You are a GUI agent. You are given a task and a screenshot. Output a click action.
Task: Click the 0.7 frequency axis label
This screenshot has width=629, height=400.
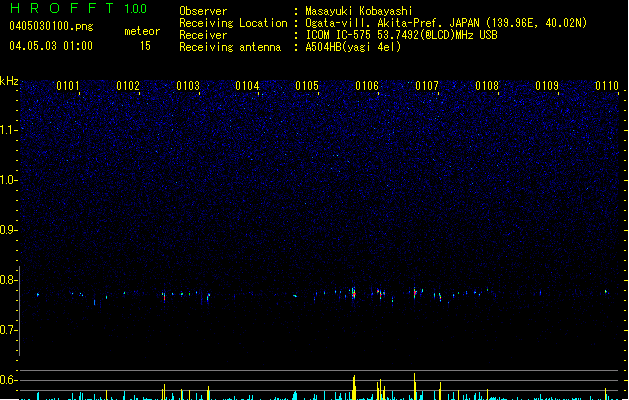coord(9,330)
